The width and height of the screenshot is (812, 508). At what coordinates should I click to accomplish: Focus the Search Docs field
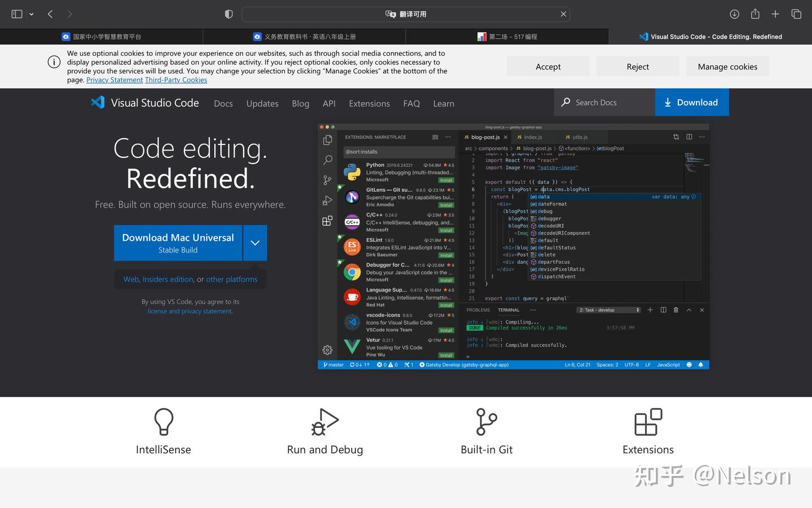604,102
